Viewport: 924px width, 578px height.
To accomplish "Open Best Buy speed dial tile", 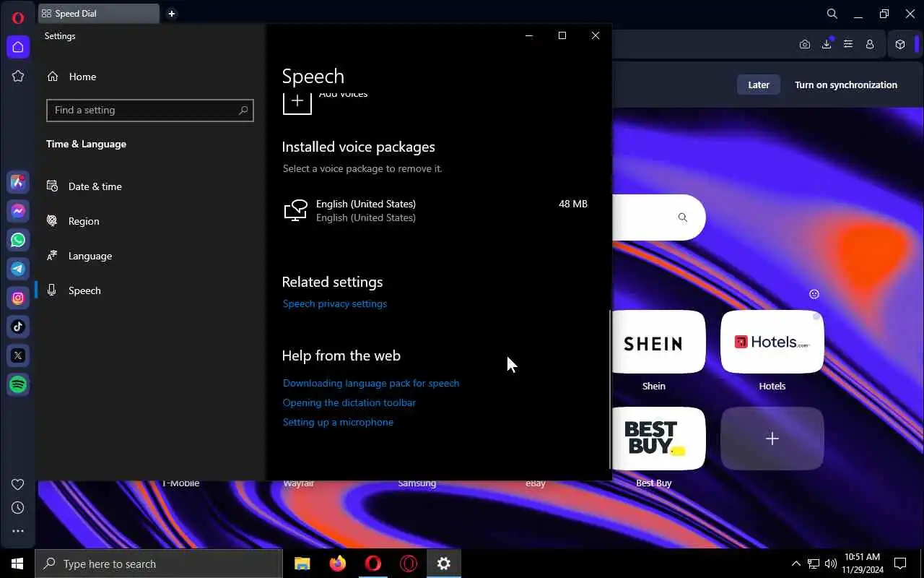I will [x=658, y=439].
